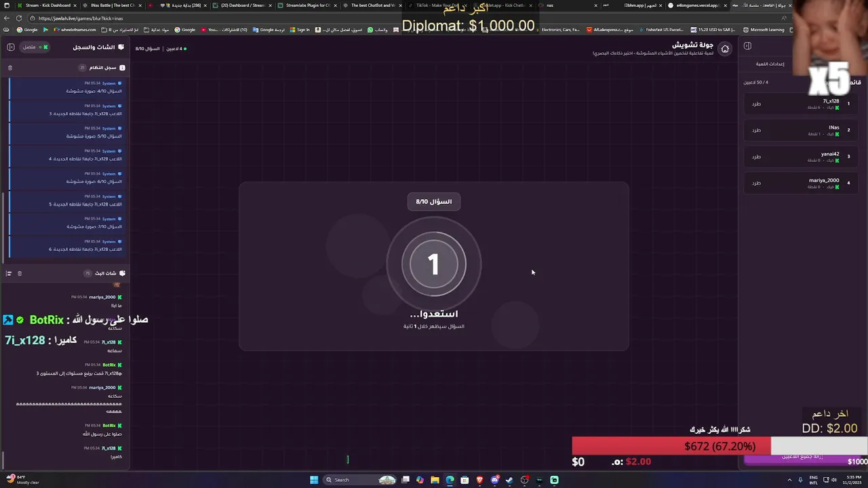Viewport: 868px width, 488px height.
Task: Click the game title 'جولة تشويش'
Action: 692,45
